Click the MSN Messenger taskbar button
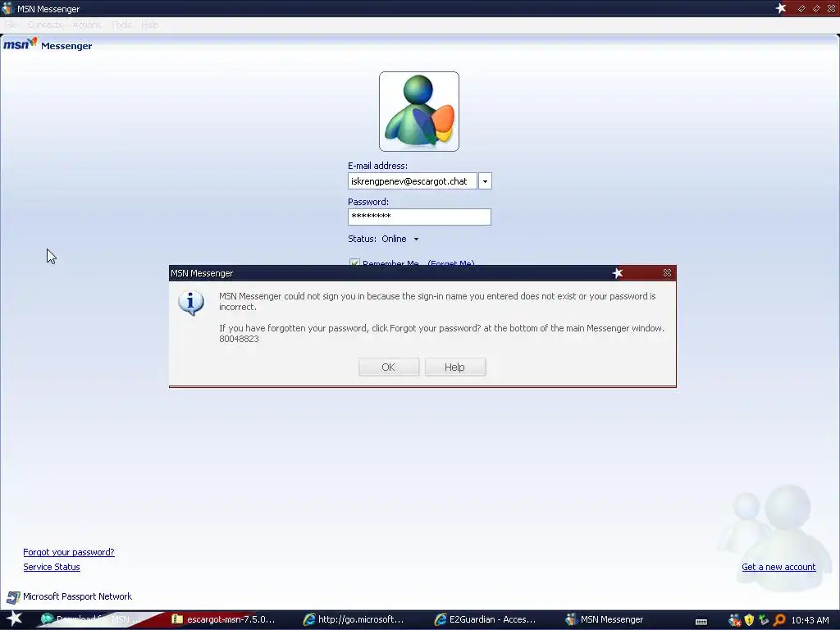 (x=605, y=619)
